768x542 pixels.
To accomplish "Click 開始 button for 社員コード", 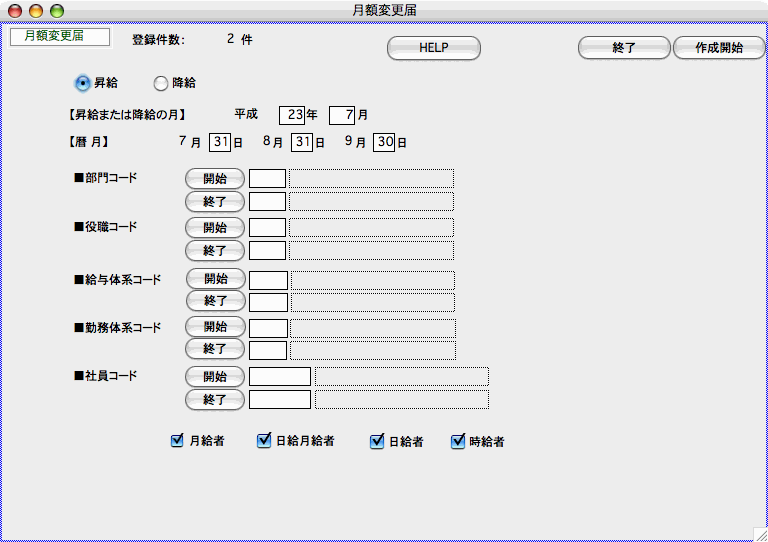I will coord(215,377).
